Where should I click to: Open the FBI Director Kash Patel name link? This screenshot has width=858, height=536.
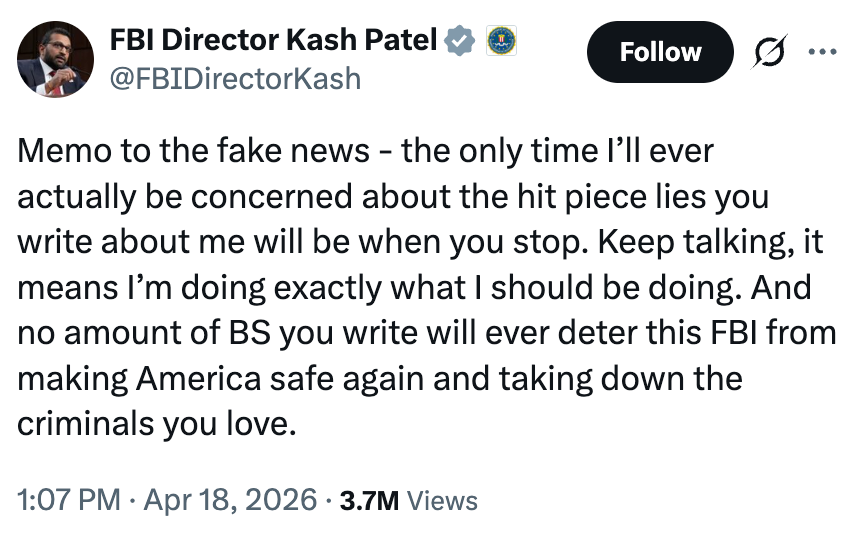pos(273,40)
